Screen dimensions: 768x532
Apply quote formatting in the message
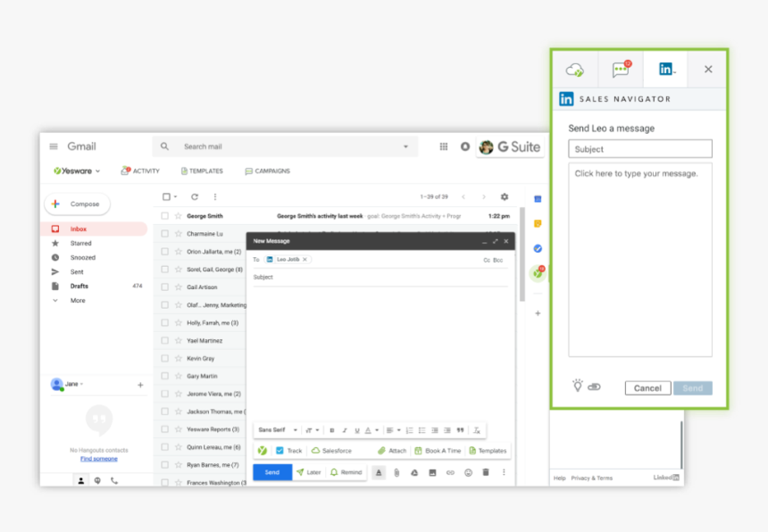(x=461, y=430)
